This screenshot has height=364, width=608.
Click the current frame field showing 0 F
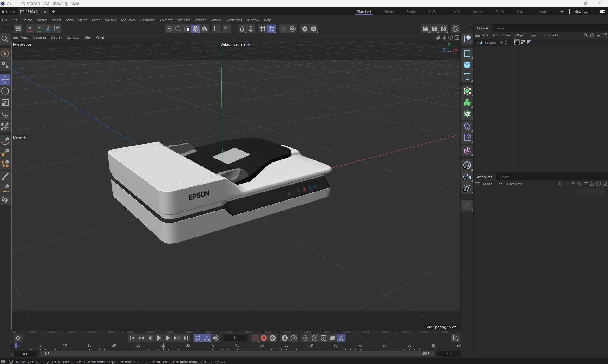[x=235, y=338]
